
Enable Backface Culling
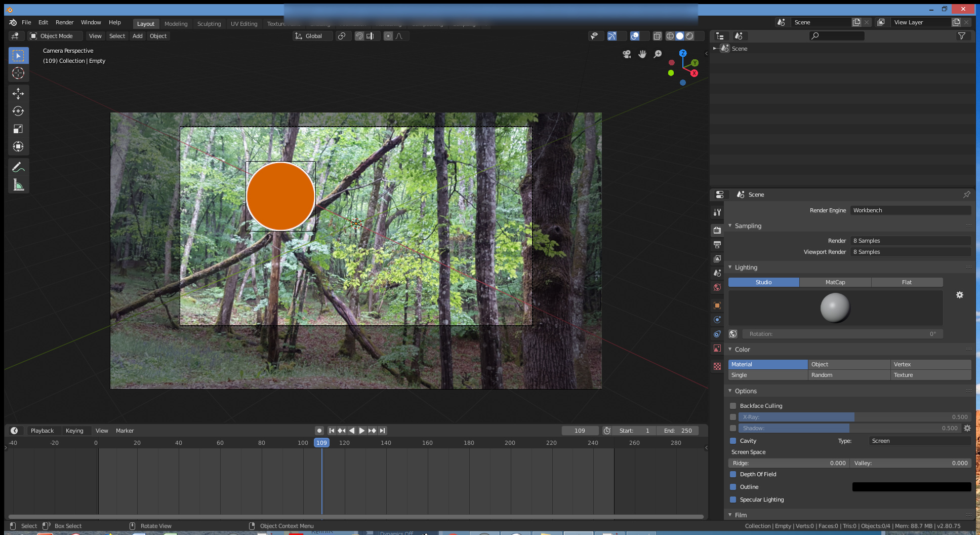(732, 406)
